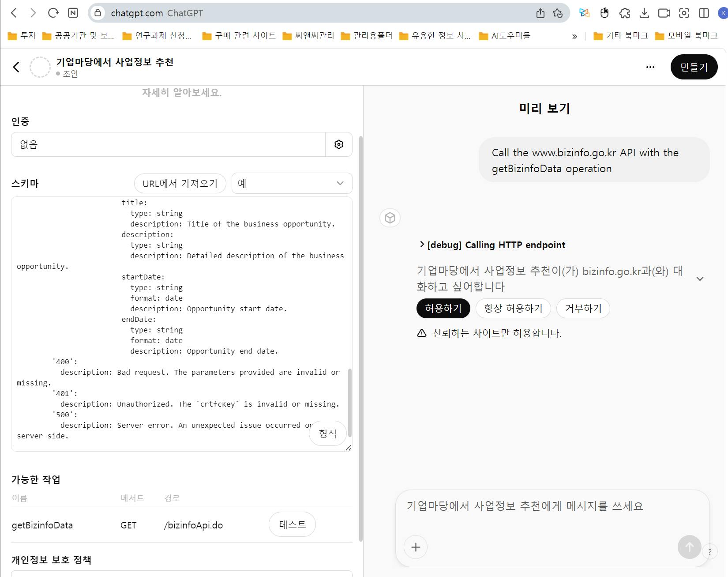Open the 기타 북마크 folder

(x=621, y=36)
